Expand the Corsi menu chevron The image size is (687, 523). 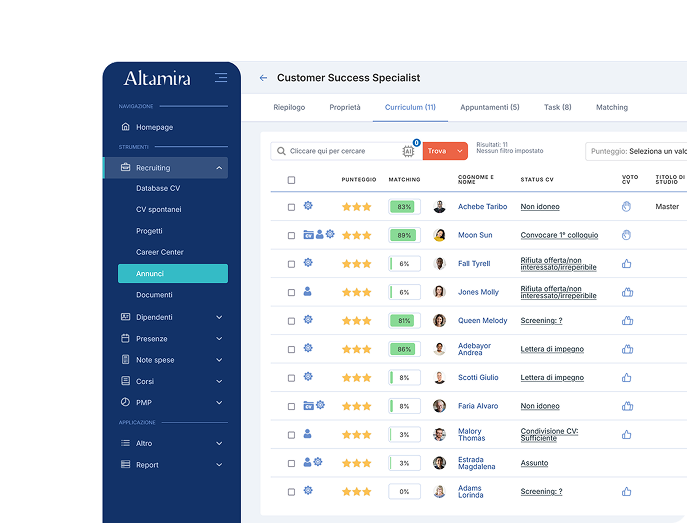coord(219,382)
